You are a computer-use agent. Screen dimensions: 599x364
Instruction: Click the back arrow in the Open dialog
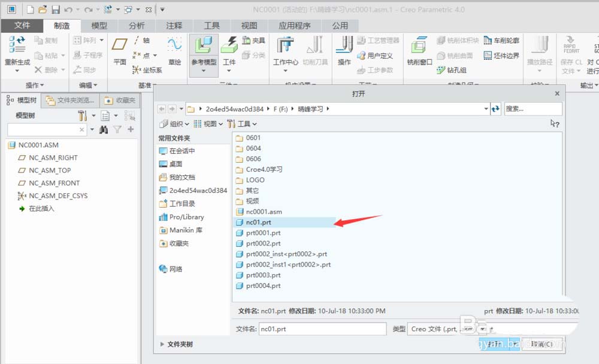point(162,109)
